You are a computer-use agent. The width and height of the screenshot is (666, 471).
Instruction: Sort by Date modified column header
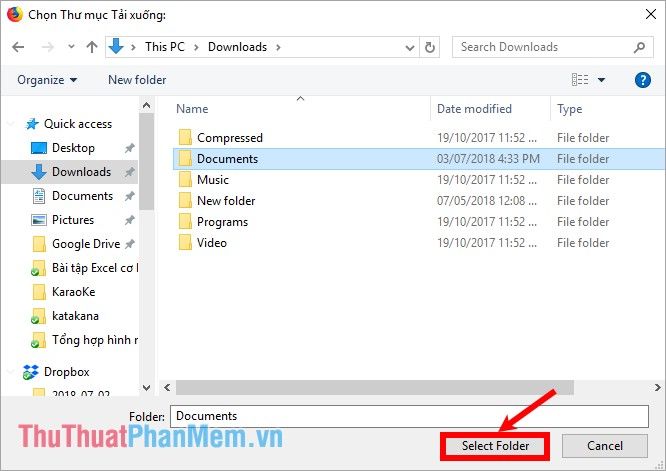tap(474, 109)
